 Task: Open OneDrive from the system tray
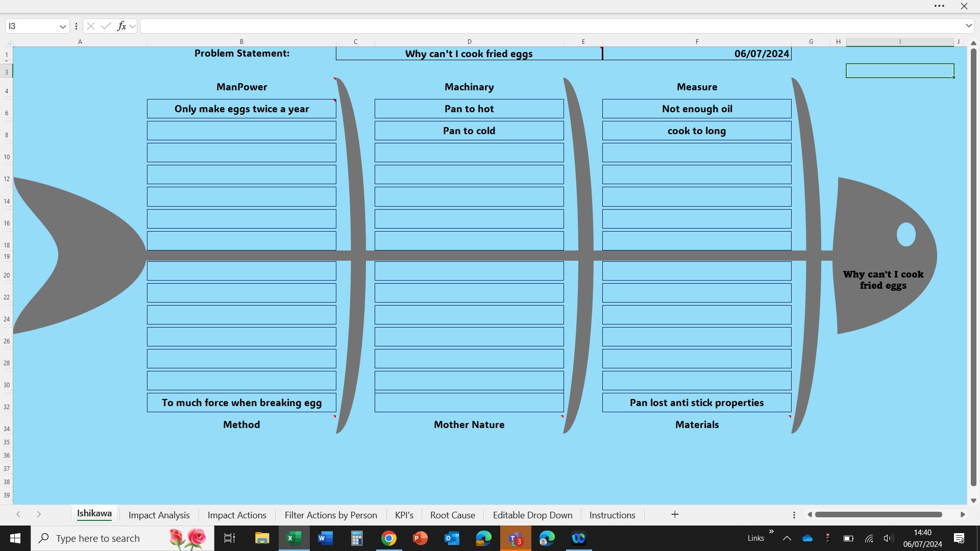[806, 538]
